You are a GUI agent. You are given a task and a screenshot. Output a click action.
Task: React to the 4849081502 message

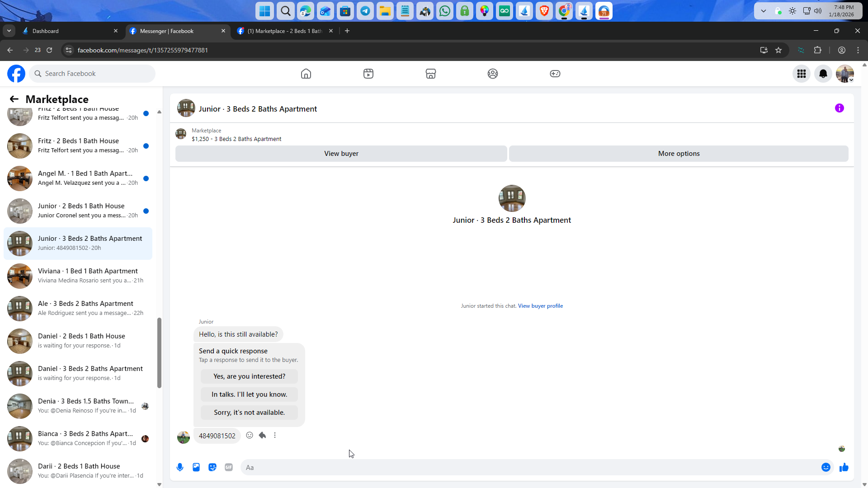250,435
